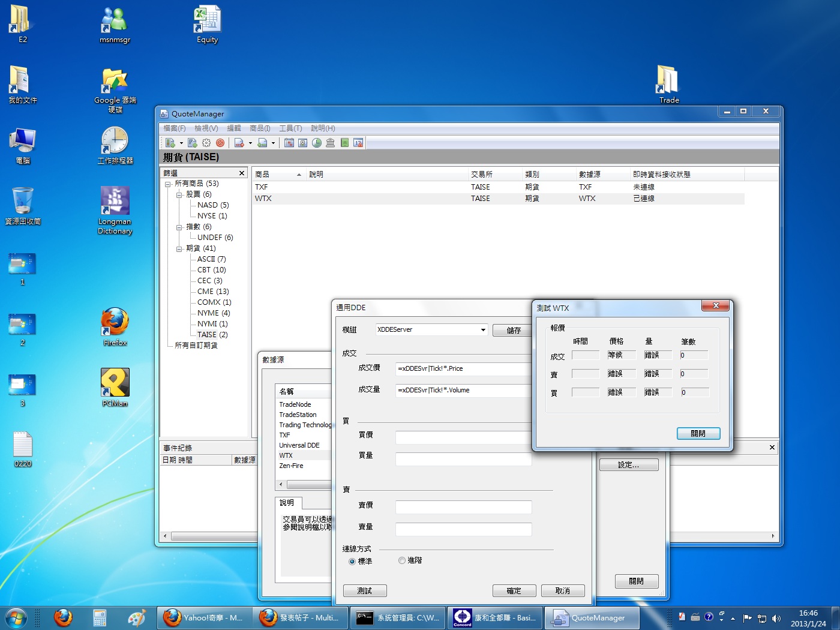840x630 pixels.
Task: Click the 買價 input field
Action: pyautogui.click(x=463, y=437)
